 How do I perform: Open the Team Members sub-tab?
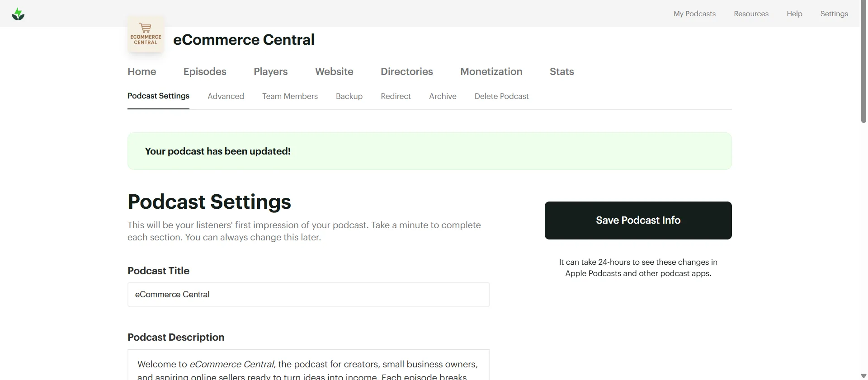[x=290, y=96]
